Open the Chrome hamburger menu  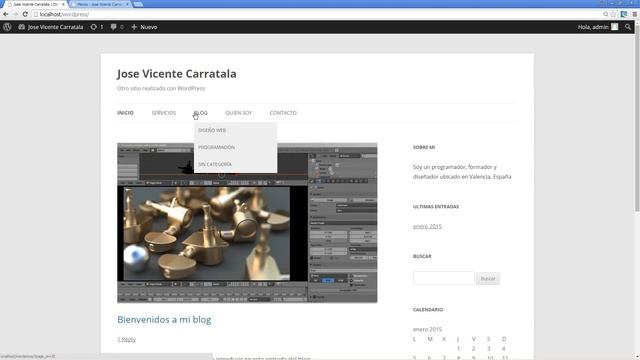(635, 14)
